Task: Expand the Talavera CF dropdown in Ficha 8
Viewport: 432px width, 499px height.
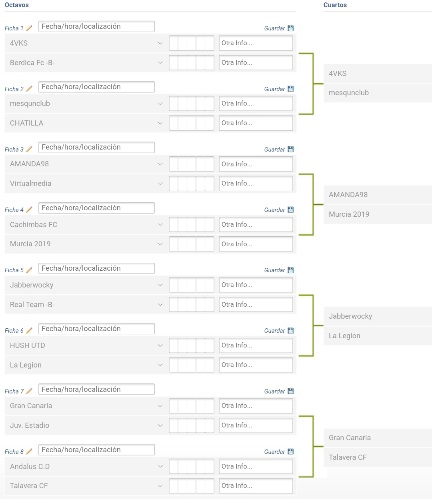Action: [x=85, y=486]
